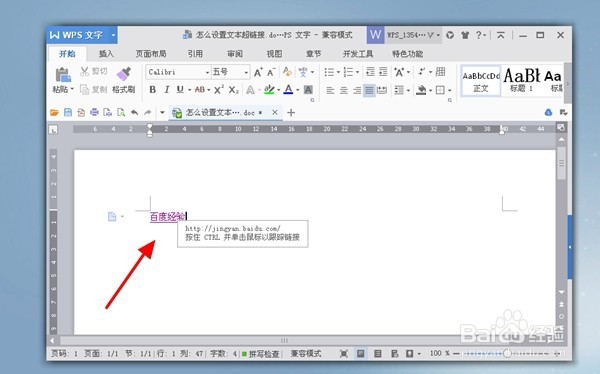Toggle superscript X² formatting
Image resolution: width=600 pixels, height=374 pixels.
click(x=218, y=90)
